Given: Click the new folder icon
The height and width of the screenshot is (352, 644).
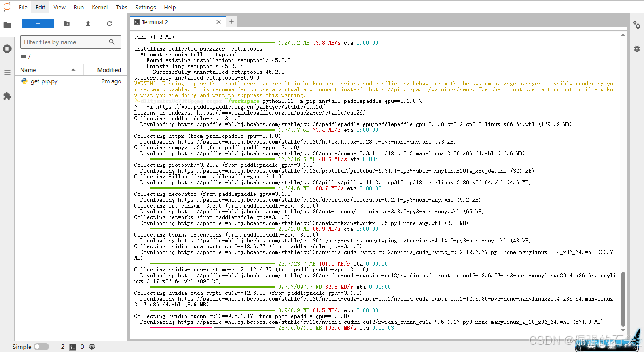Looking at the screenshot, I should [67, 24].
